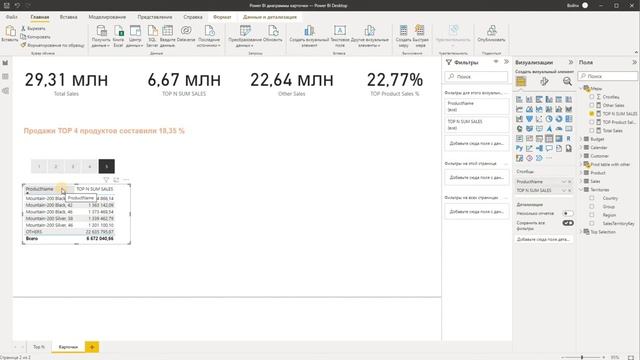
Task: Expand the Customer table in Fields
Action: [x=581, y=156]
